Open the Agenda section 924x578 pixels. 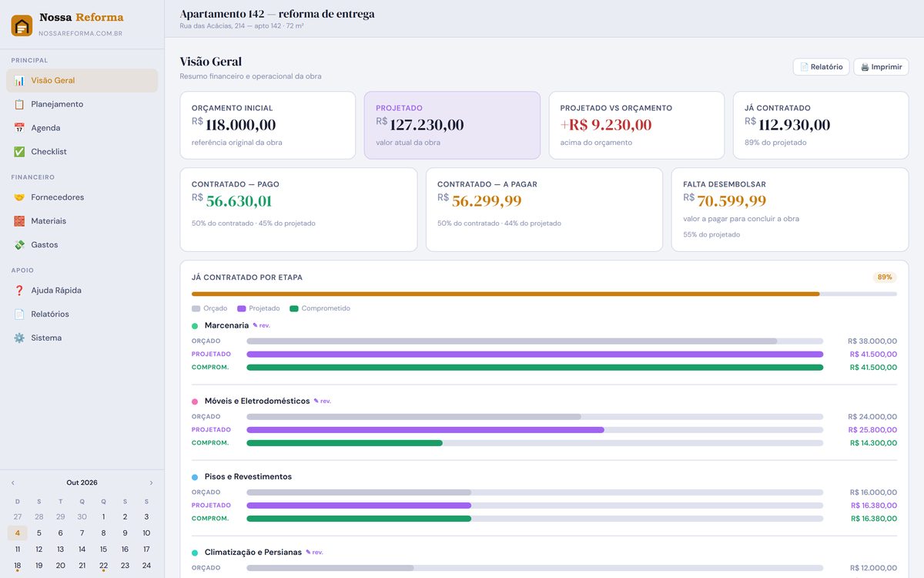coord(82,128)
